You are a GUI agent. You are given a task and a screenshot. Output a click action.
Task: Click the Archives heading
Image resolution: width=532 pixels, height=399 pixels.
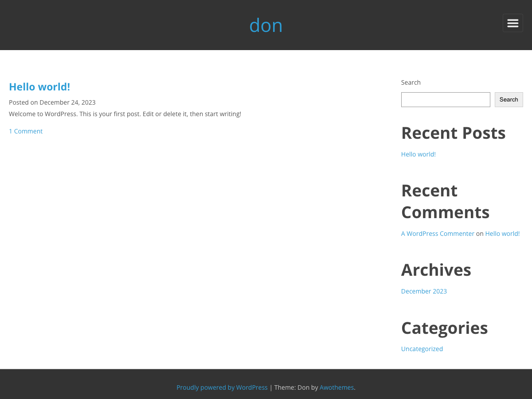click(436, 270)
